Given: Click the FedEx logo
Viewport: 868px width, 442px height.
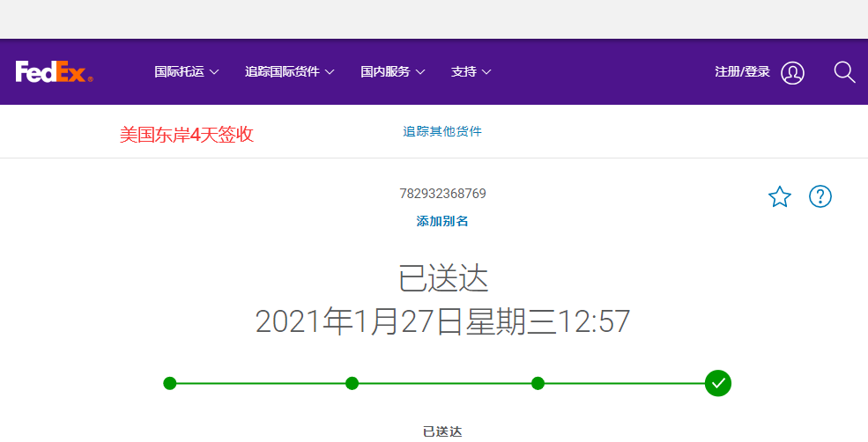Looking at the screenshot, I should [54, 71].
